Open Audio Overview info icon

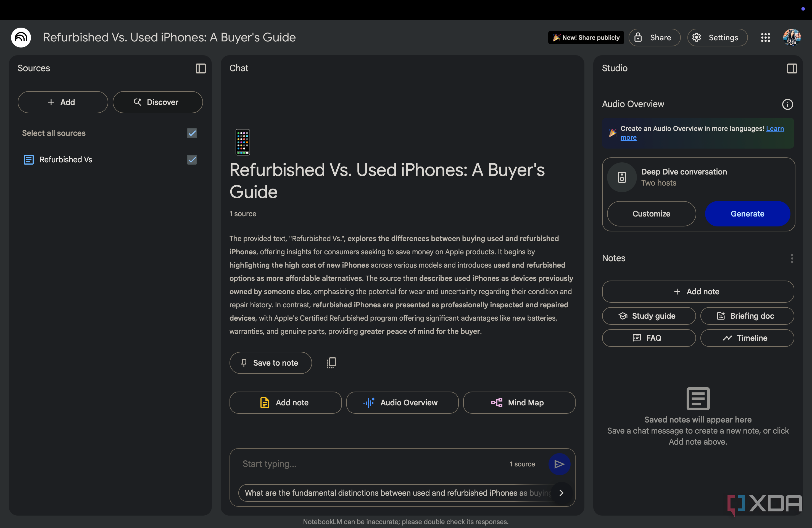pyautogui.click(x=787, y=104)
